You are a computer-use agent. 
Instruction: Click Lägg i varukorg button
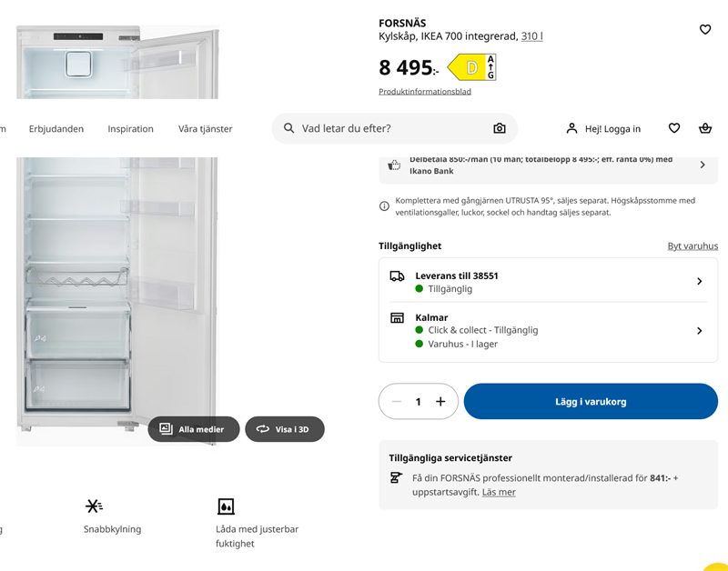[x=591, y=401]
